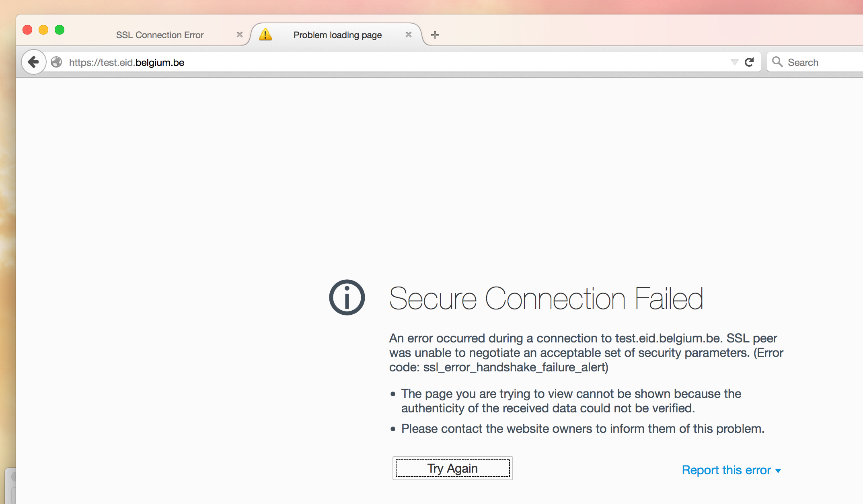
Task: Close the browser window with red button
Action: (x=27, y=30)
